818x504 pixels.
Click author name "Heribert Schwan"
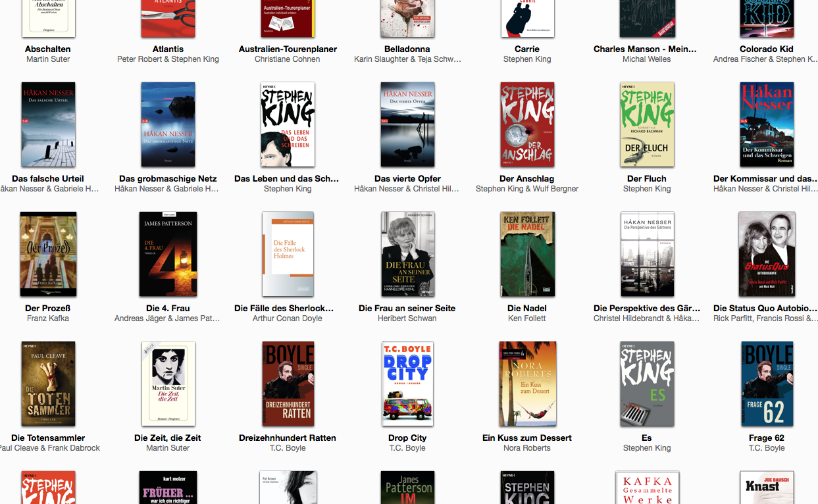pyautogui.click(x=407, y=318)
